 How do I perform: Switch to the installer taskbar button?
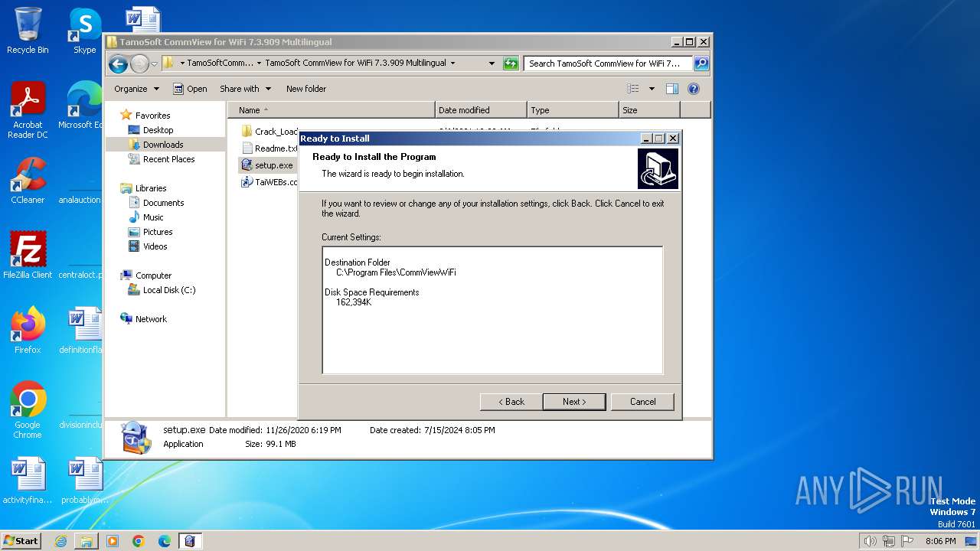(191, 541)
